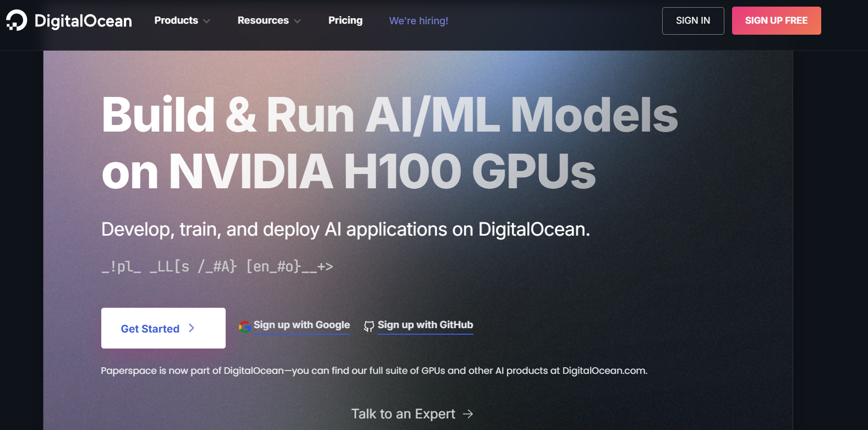Open the We're hiring! link
Screen dimensions: 868x430
pos(418,21)
